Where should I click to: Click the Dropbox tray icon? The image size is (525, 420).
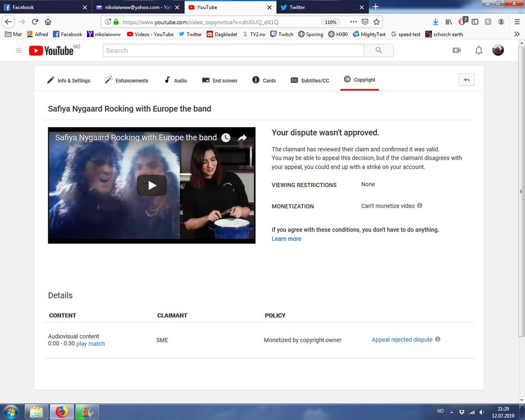pyautogui.click(x=462, y=412)
